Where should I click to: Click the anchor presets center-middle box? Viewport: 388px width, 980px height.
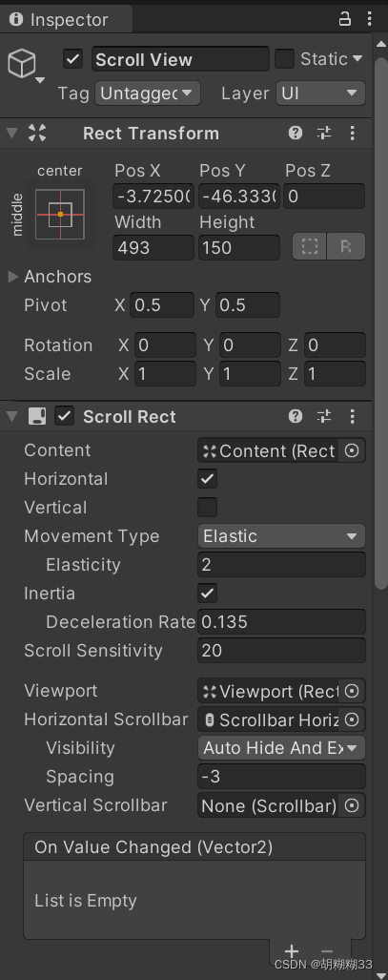point(60,215)
